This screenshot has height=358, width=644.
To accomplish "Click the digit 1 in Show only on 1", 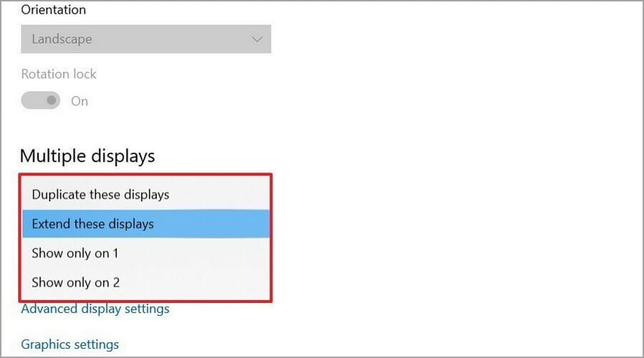I will pos(116,253).
